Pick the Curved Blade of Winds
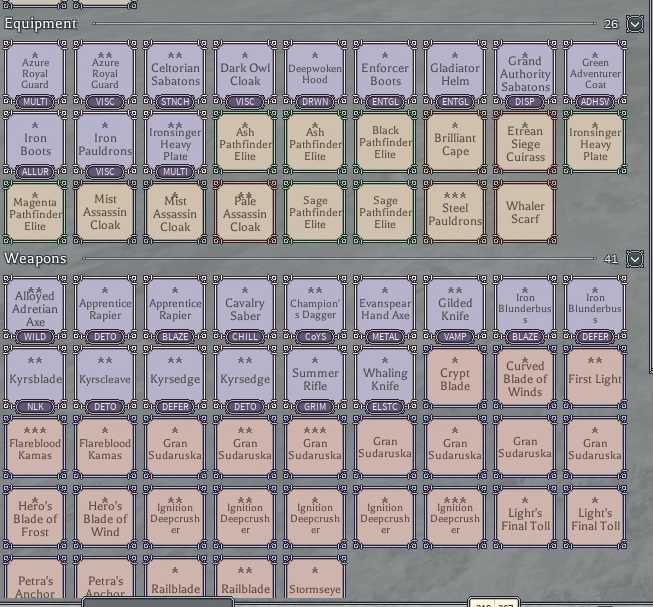 point(525,378)
